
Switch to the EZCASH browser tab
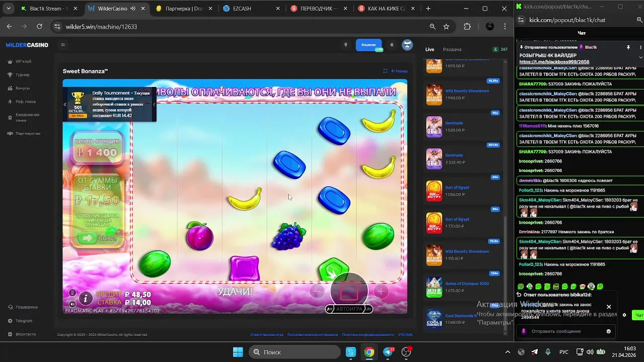click(x=250, y=9)
